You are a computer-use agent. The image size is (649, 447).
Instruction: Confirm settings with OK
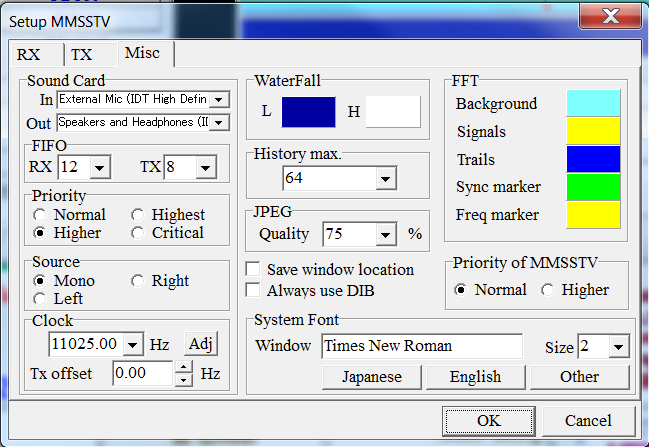coord(489,421)
